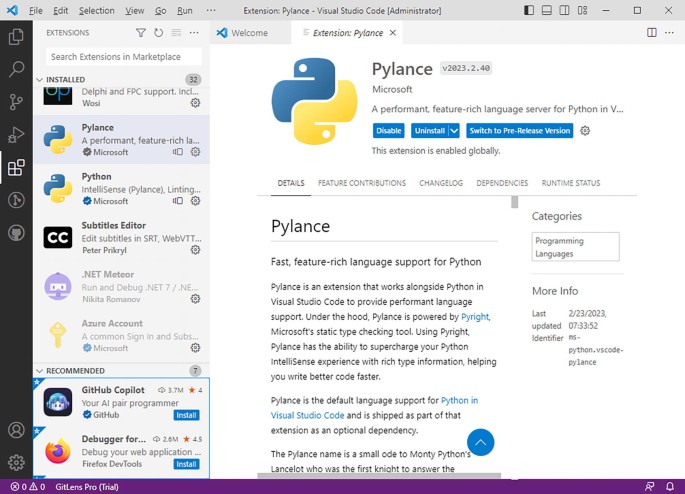Install the GitHub Copilot extension

[187, 415]
